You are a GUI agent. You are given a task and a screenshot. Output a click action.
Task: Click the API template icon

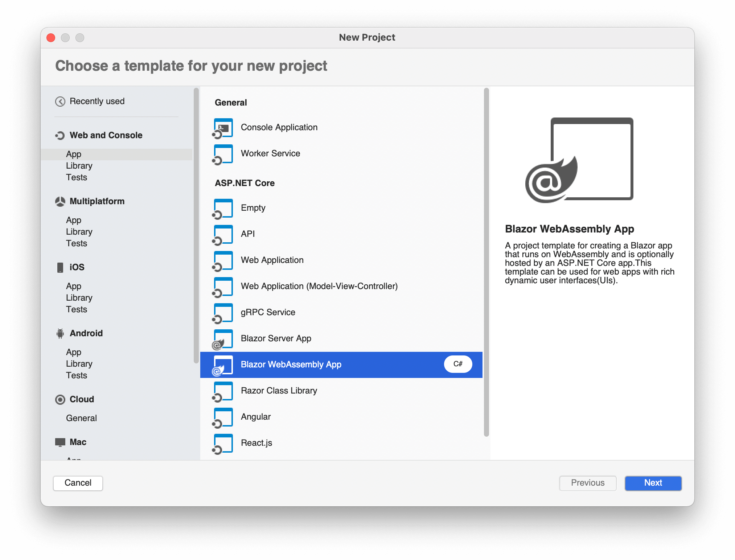(x=223, y=235)
